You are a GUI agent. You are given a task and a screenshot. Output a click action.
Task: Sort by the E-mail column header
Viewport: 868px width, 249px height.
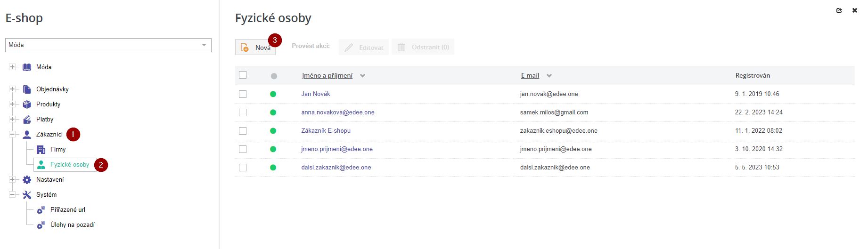(530, 75)
